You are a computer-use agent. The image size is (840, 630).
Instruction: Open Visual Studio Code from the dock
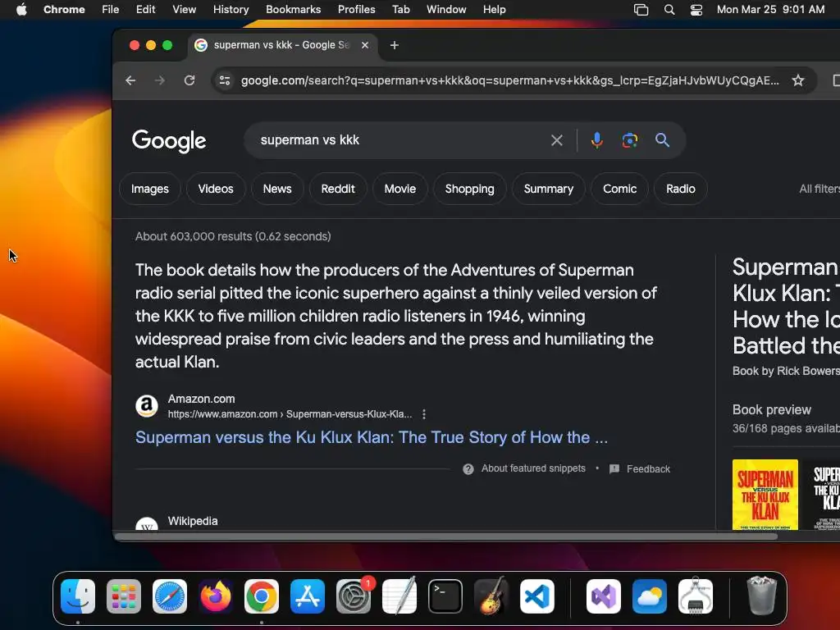[536, 596]
